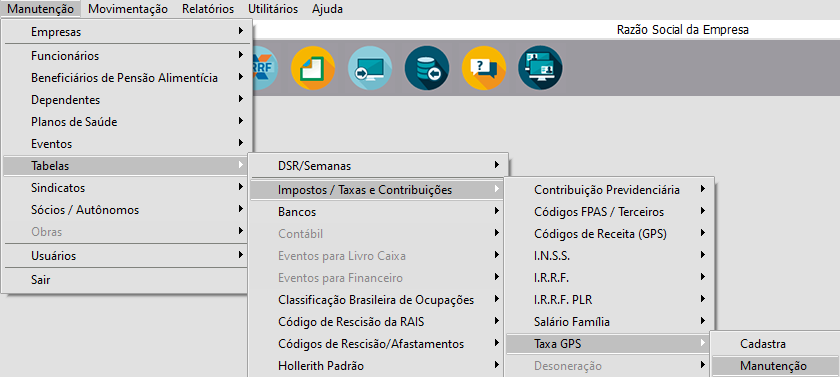Open Códigos de Rescisão/Afastamentos submenu

pos(378,344)
